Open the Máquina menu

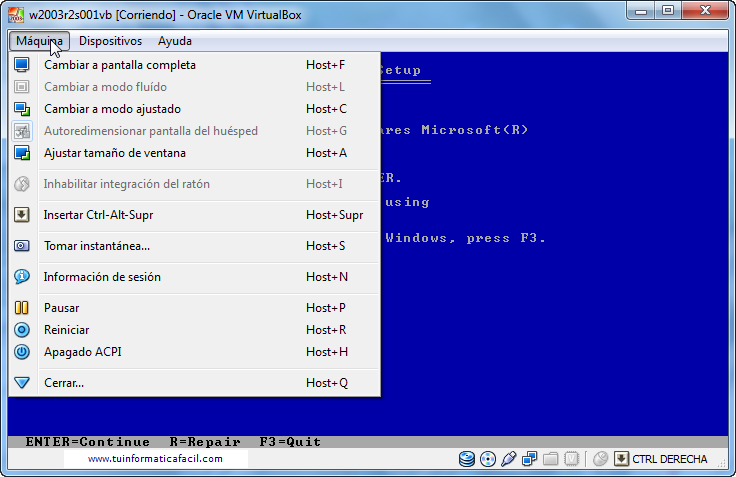click(39, 41)
